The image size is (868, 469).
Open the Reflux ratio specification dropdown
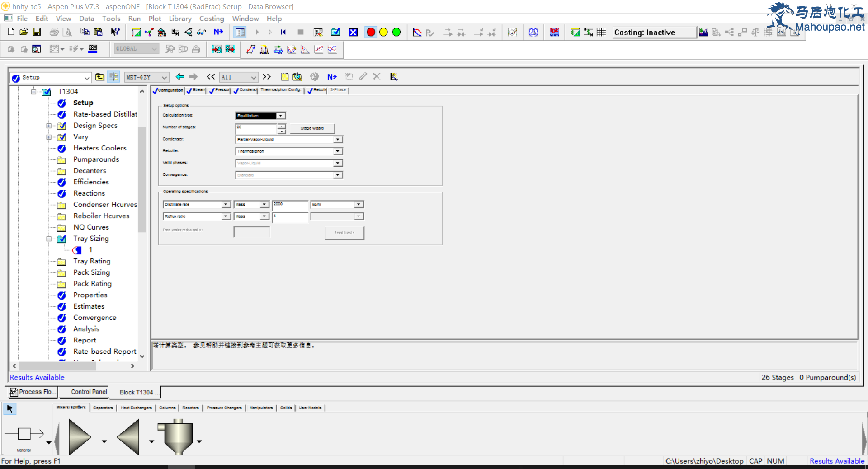coord(226,216)
